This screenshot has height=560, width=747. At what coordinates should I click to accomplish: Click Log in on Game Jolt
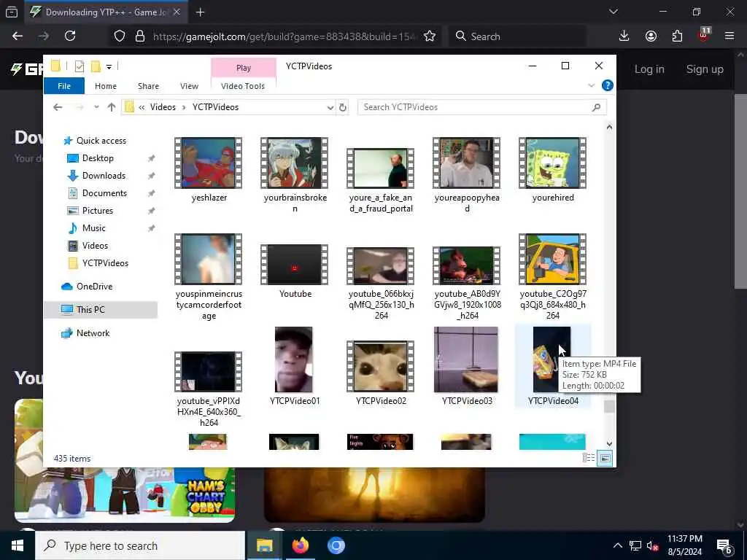(x=649, y=69)
